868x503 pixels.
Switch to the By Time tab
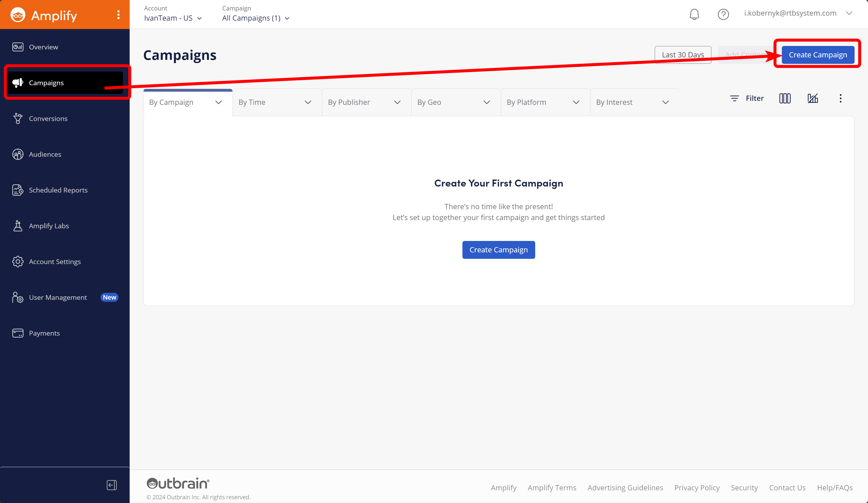[277, 102]
